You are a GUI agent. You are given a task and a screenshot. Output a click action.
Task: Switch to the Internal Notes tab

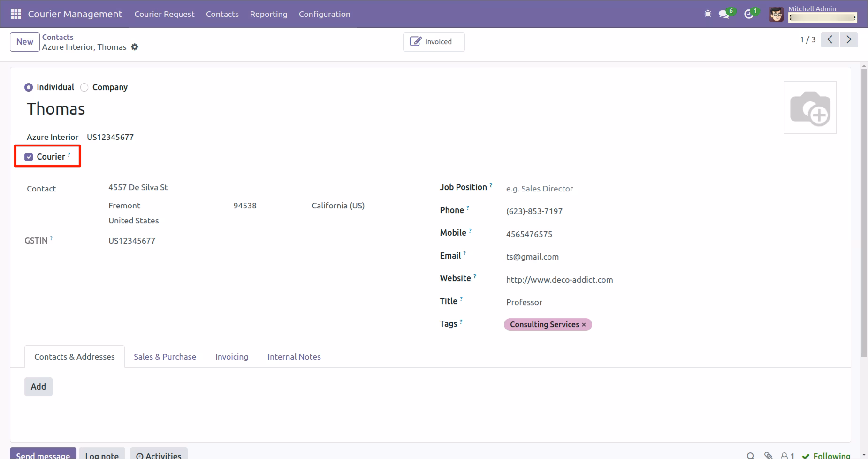[294, 357]
